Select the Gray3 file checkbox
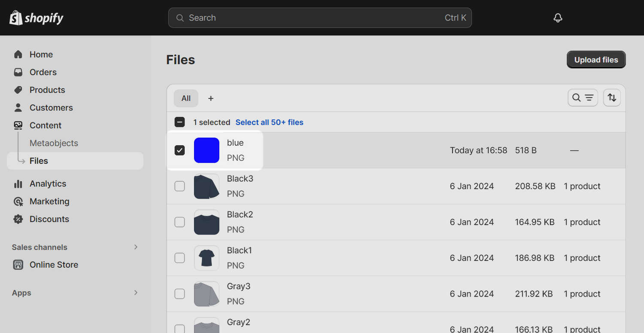This screenshot has width=644, height=333. click(x=180, y=294)
